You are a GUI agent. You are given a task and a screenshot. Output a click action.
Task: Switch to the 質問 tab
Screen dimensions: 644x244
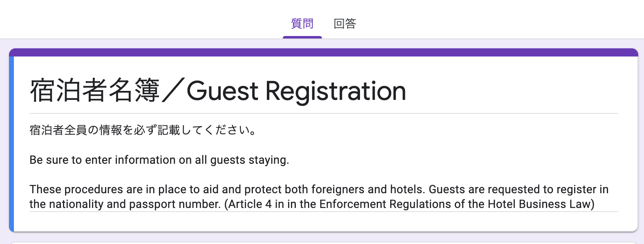(302, 24)
